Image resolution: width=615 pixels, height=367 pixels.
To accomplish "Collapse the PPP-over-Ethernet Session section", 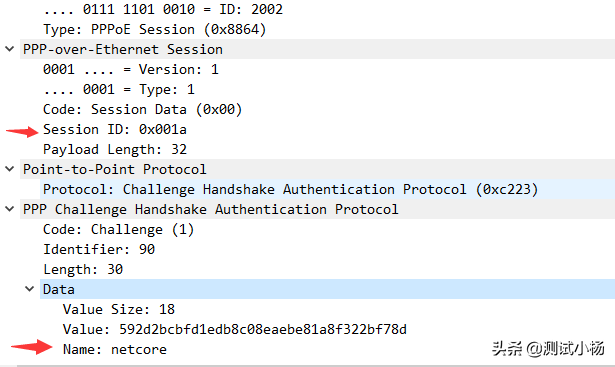I will (x=9, y=49).
